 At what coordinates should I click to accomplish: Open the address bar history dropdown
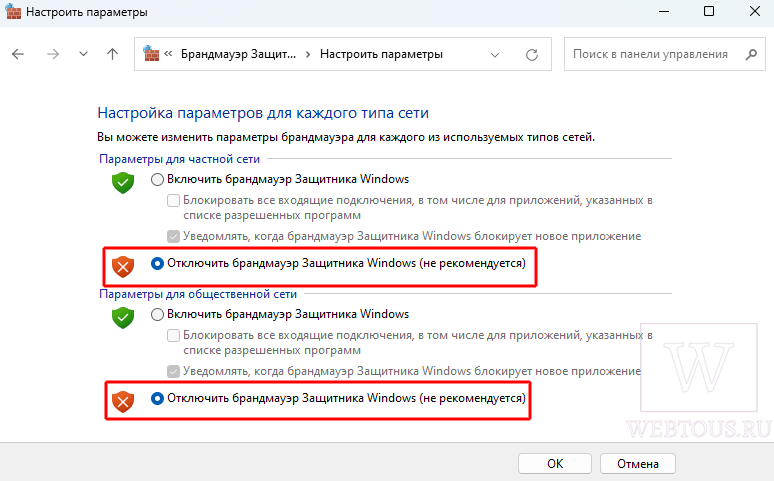point(495,55)
